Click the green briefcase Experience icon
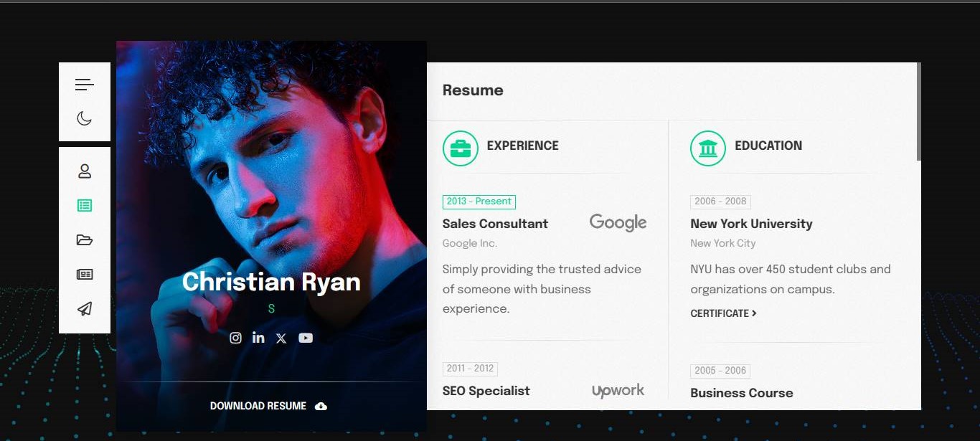Viewport: 980px width, 441px height. (460, 148)
